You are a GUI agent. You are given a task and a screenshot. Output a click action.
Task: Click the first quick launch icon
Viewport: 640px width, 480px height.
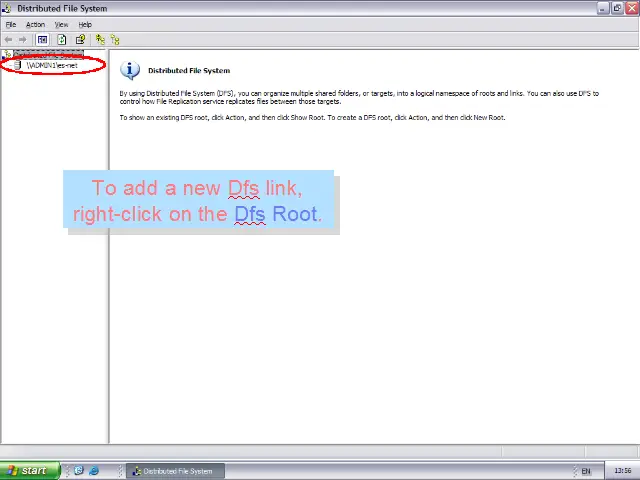pos(79,471)
